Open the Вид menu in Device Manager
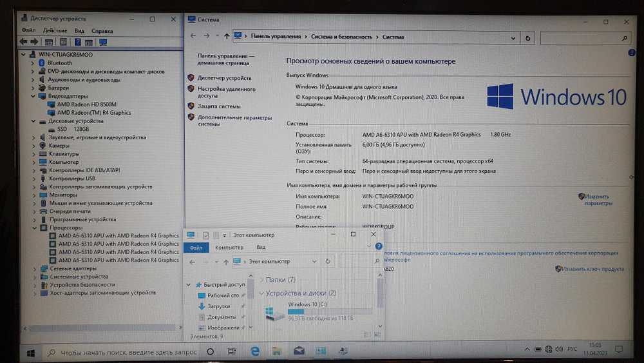The image size is (644, 363). click(x=79, y=30)
